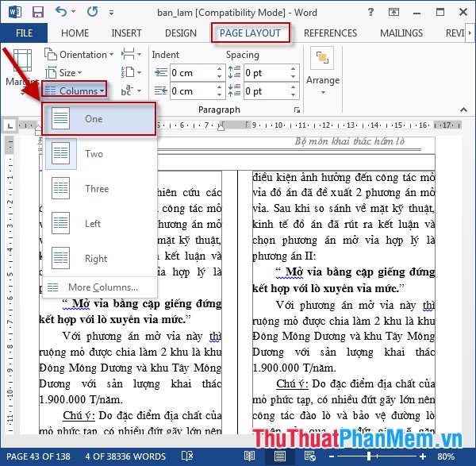Choose the One column layout
The height and width of the screenshot is (466, 476).
pos(99,119)
